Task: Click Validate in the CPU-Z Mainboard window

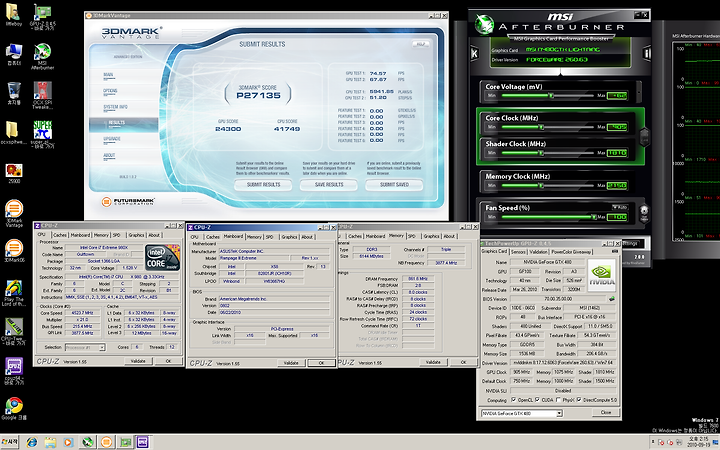Action: point(291,363)
